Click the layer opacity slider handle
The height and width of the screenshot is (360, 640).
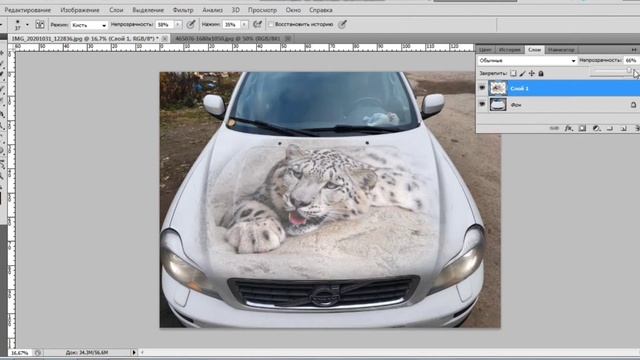[x=629, y=71]
